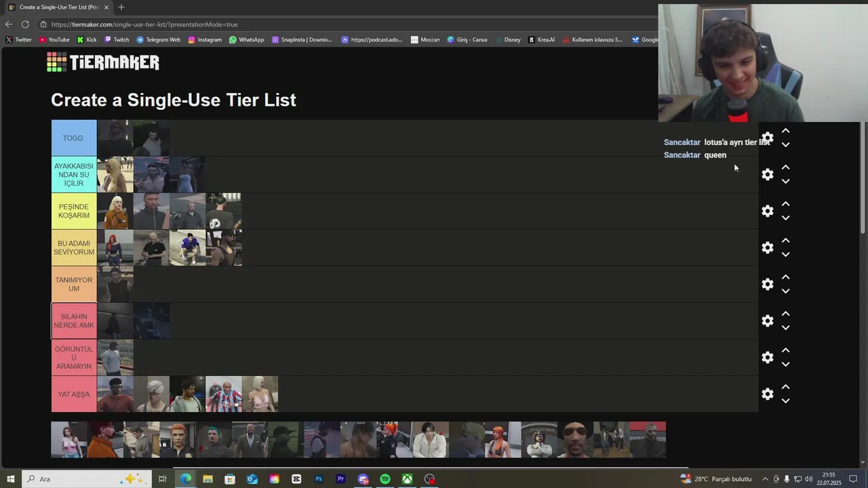Select blonde woman thumbnail in AYAKKABISINDAN row

[115, 175]
